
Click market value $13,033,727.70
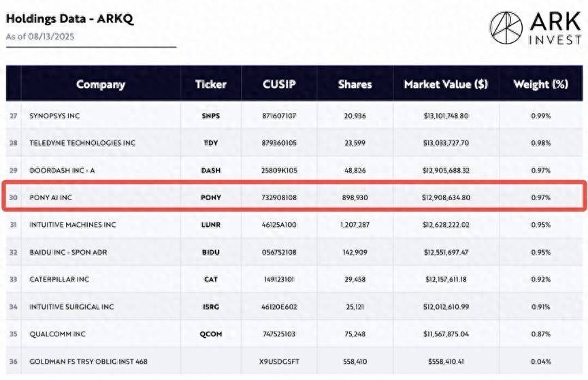[x=446, y=143]
